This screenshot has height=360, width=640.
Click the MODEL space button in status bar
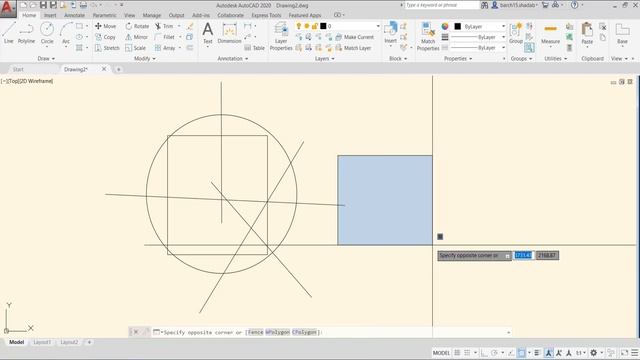(x=441, y=353)
